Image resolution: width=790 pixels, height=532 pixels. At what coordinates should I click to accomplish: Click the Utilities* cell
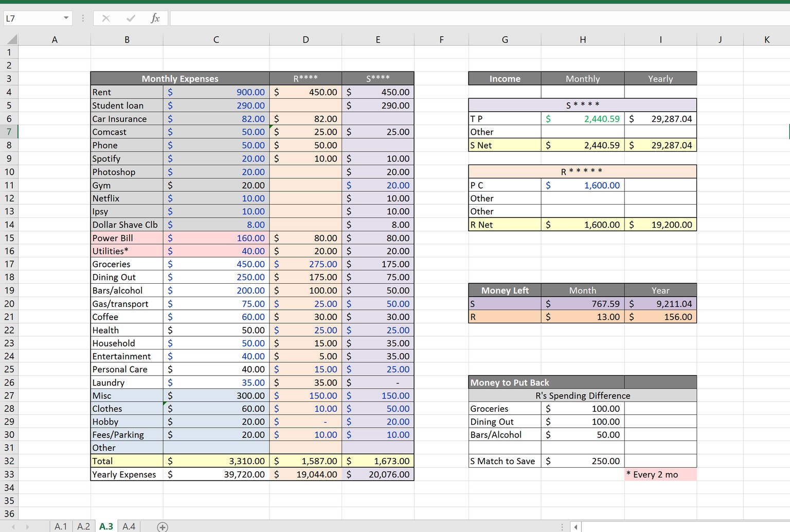(127, 251)
